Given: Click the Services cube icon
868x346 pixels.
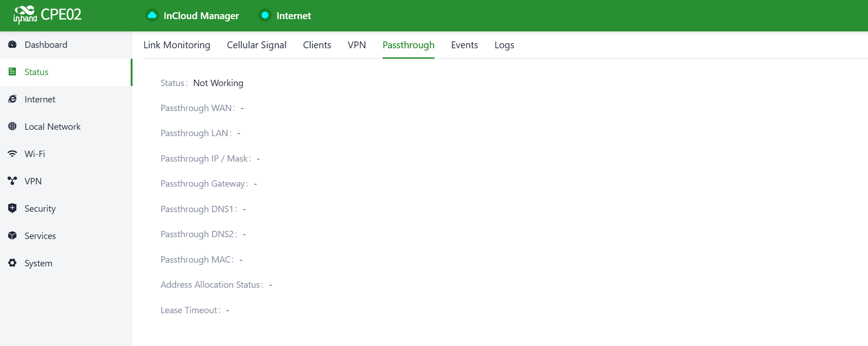Looking at the screenshot, I should [13, 236].
